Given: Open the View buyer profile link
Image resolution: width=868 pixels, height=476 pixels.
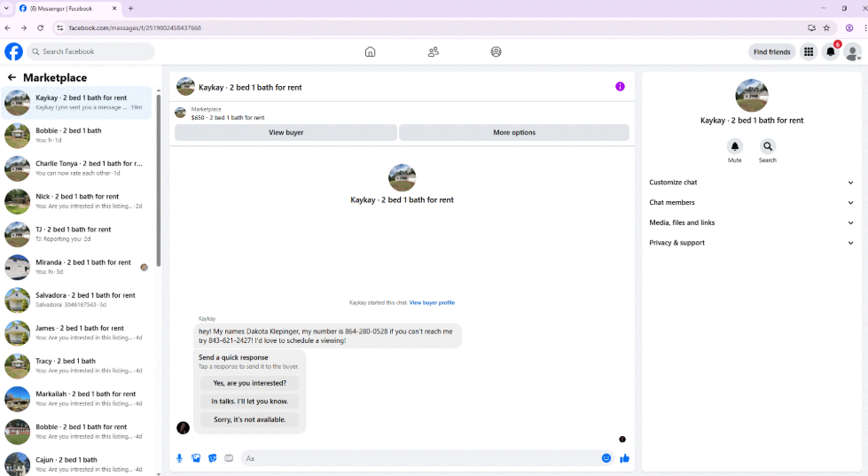Looking at the screenshot, I should pos(432,303).
